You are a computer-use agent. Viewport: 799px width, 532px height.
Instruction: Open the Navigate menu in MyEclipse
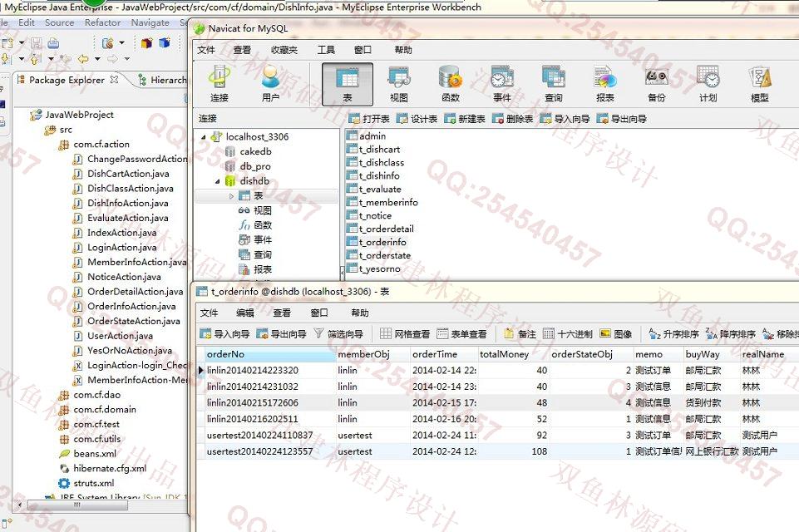[x=150, y=22]
